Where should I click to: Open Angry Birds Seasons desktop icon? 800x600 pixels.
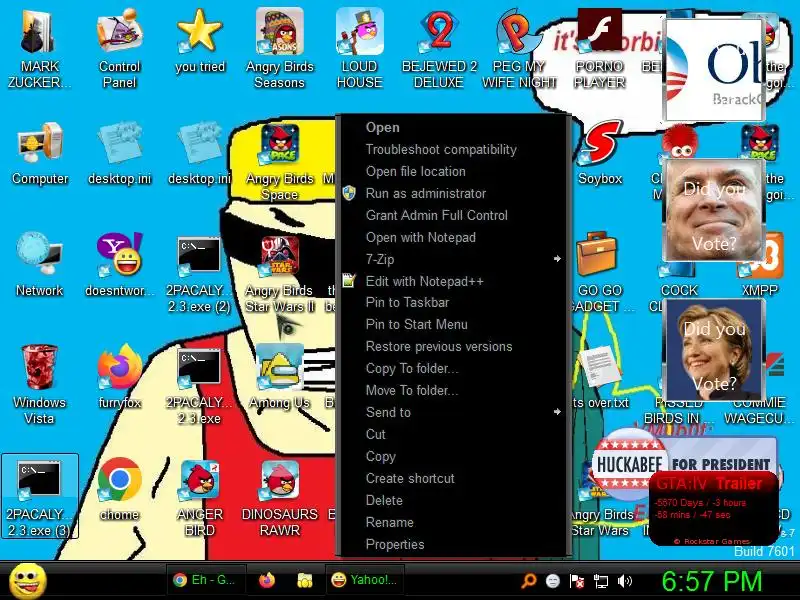(x=280, y=49)
